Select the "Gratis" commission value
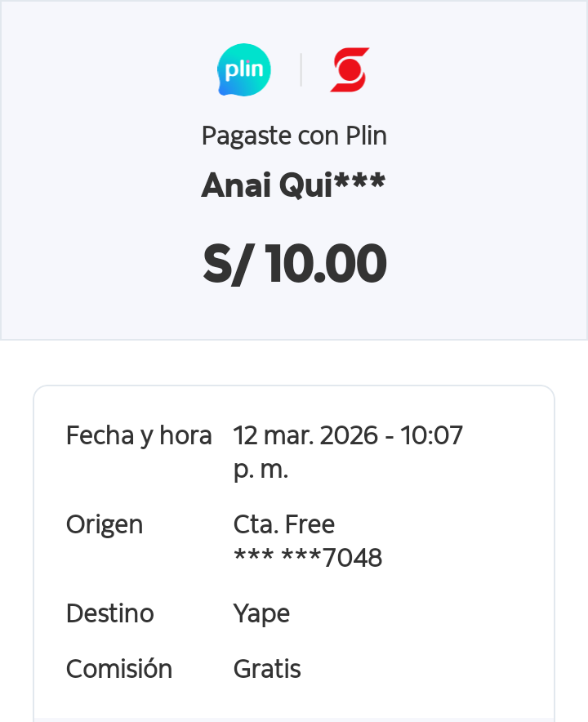Screen dimensions: 588x722 267,669
